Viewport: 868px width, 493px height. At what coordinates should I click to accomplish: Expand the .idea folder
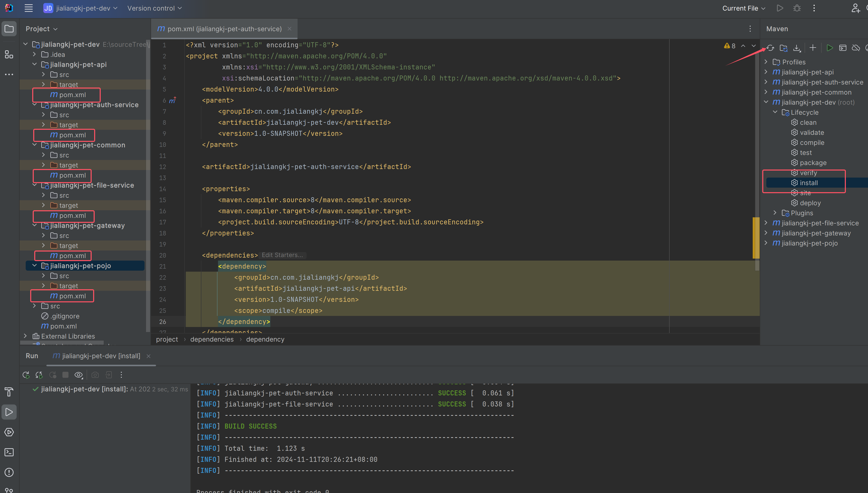[34, 54]
